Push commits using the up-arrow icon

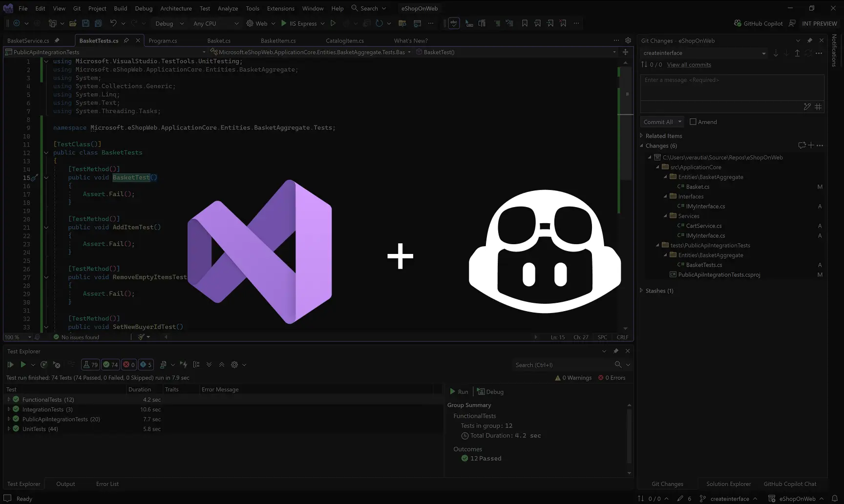[797, 53]
